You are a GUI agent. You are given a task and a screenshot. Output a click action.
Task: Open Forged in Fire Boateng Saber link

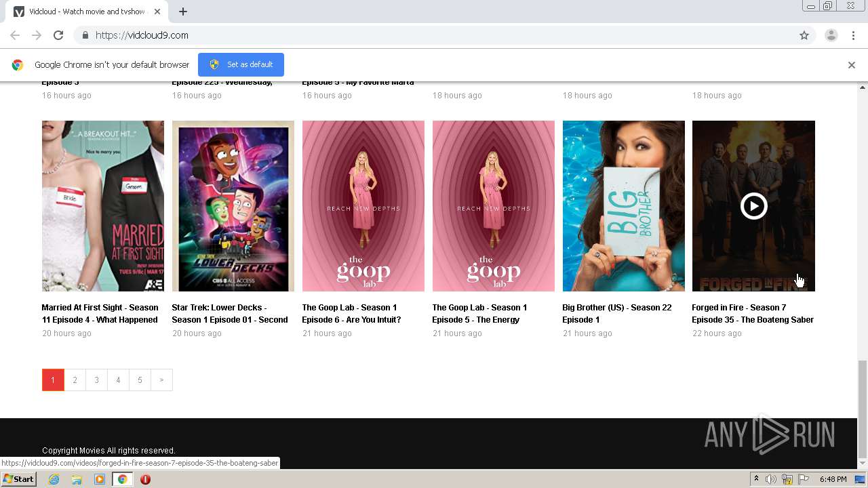coord(753,314)
